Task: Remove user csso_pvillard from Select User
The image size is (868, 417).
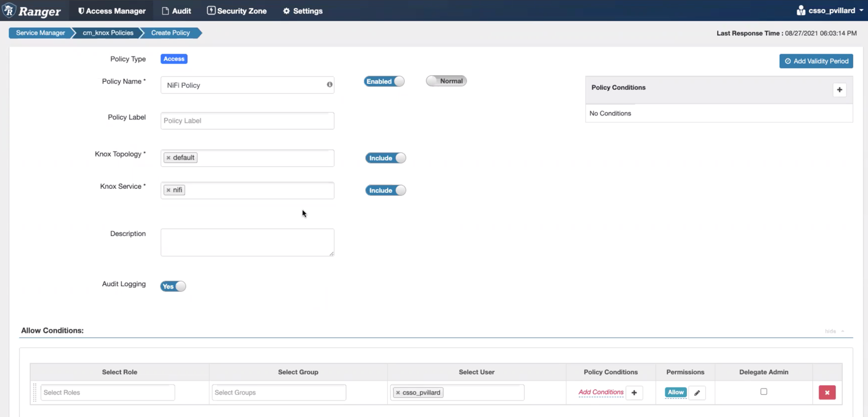Action: pos(398,393)
